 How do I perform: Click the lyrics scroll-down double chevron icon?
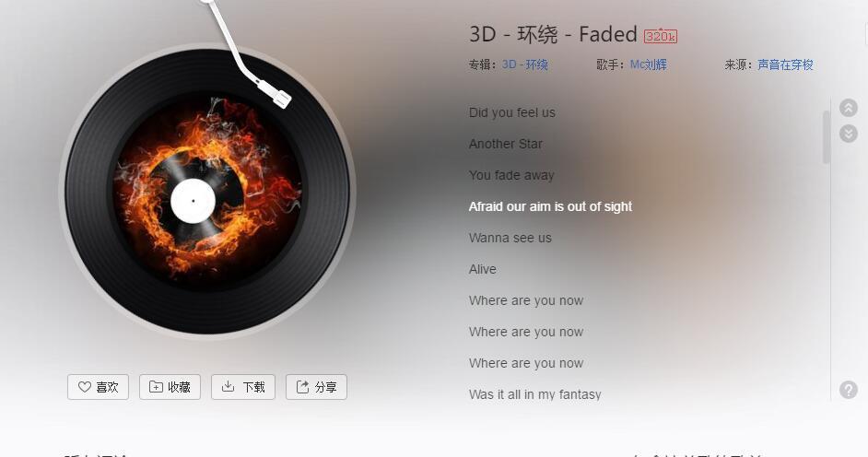point(848,134)
